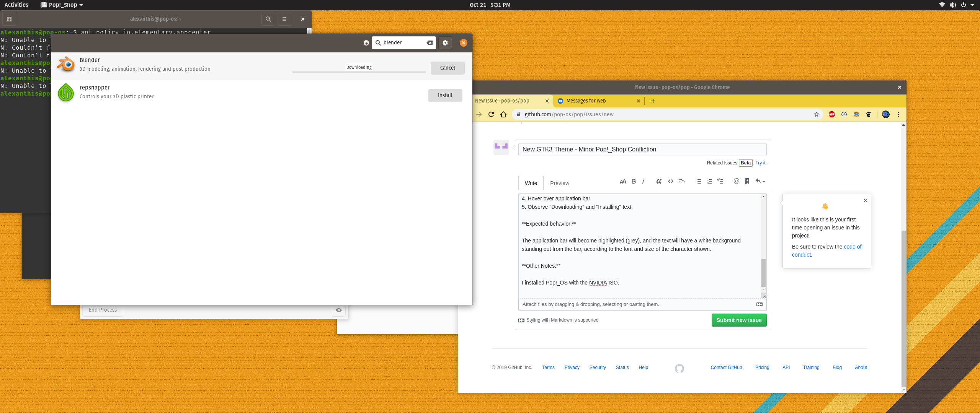Open a new Chrome tab
This screenshot has width=980, height=413.
coord(653,101)
